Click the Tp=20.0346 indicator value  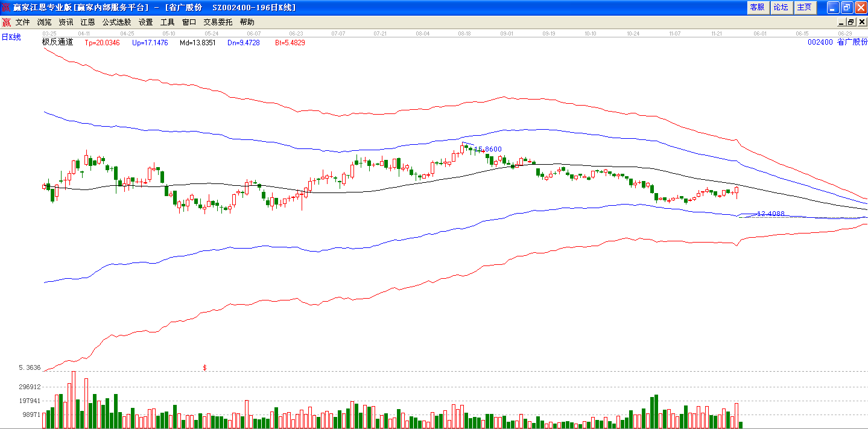pyautogui.click(x=102, y=43)
